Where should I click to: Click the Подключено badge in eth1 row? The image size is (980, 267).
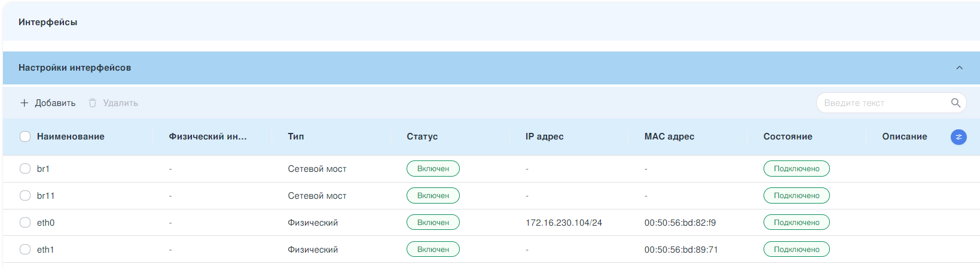click(x=796, y=250)
